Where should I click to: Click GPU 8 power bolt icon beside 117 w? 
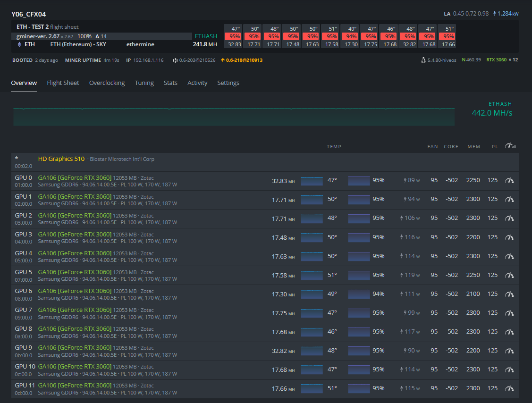(402, 332)
